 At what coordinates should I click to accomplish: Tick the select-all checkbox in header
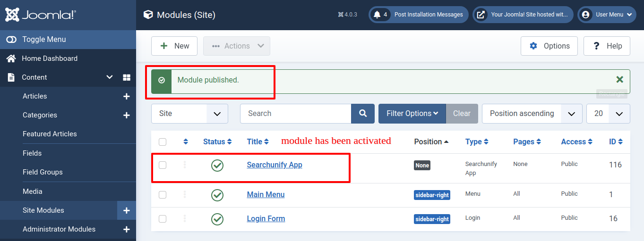(x=163, y=142)
